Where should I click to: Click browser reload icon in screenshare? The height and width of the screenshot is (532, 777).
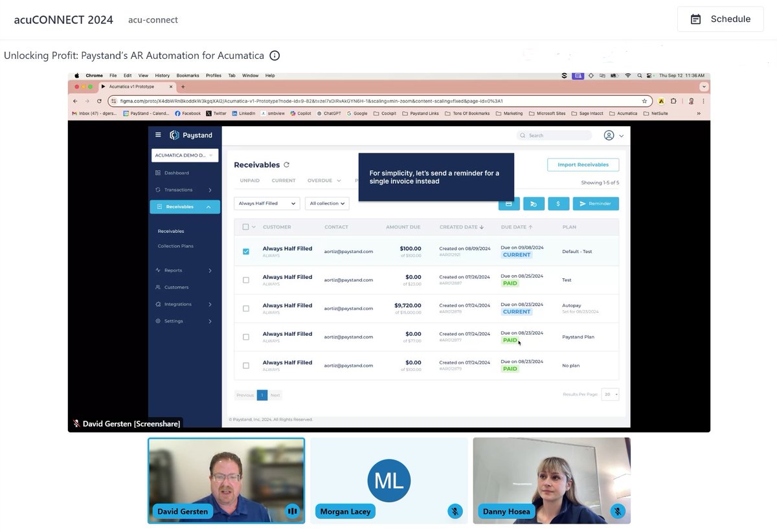click(99, 101)
